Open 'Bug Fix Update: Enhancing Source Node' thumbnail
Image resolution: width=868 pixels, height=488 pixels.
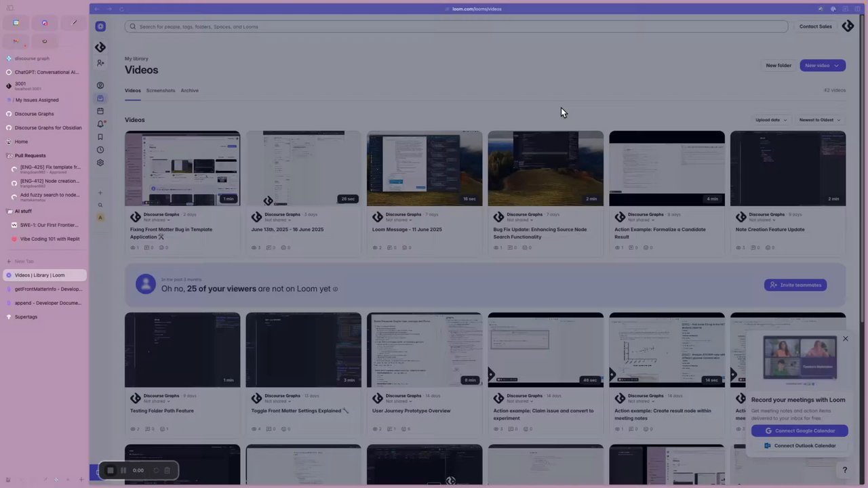tap(546, 168)
